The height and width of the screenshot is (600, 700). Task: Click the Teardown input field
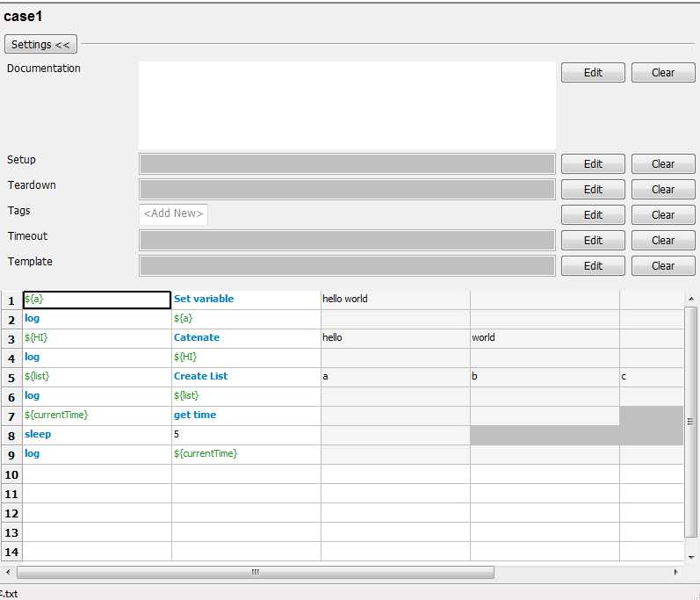[x=347, y=189]
